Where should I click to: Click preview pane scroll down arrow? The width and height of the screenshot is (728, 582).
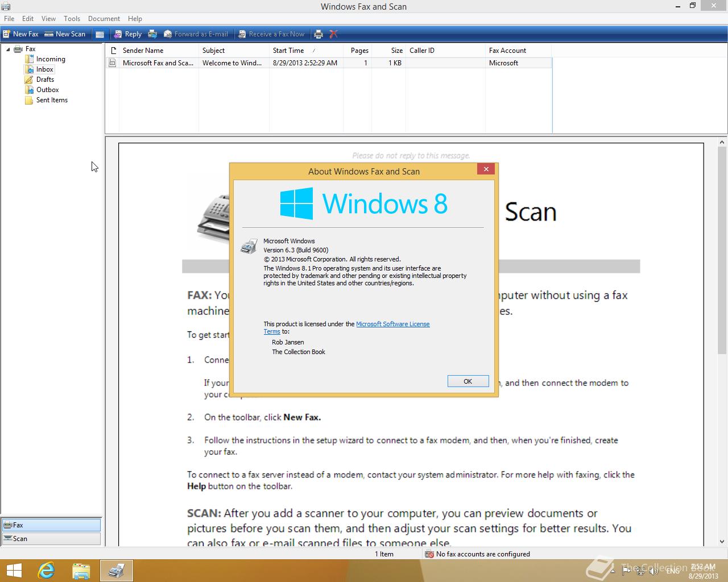722,542
